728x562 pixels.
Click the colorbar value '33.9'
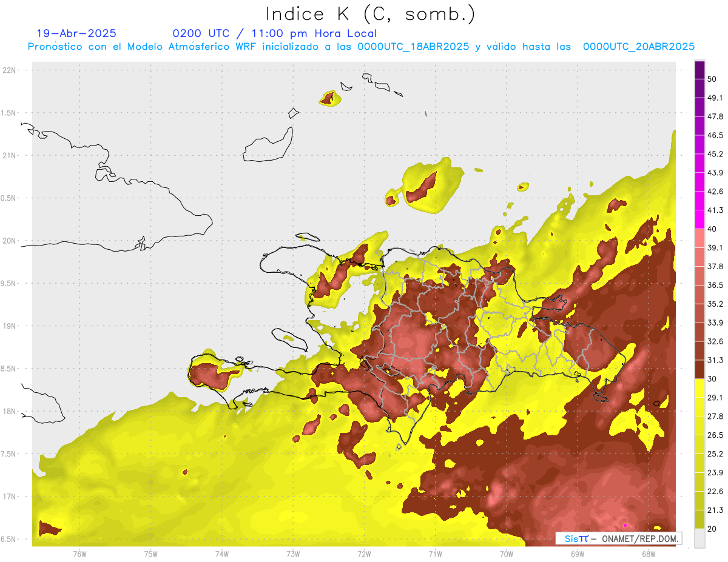715,323
